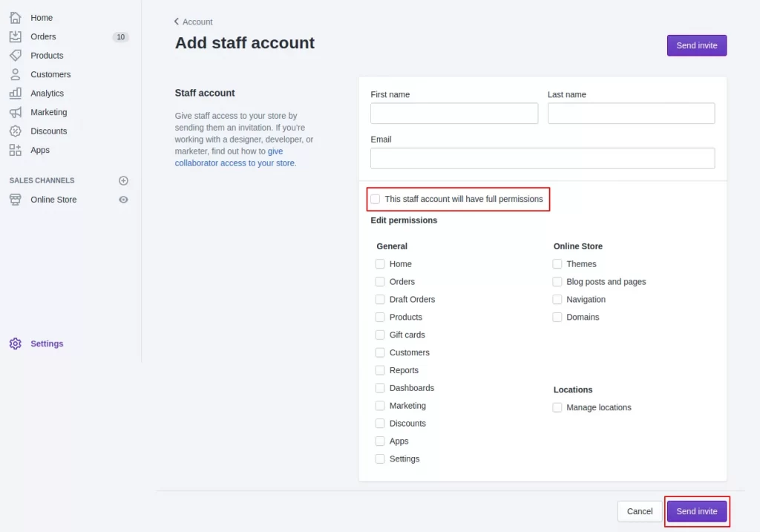Click the Settings gear icon
This screenshot has width=760, height=532.
[x=16, y=343]
